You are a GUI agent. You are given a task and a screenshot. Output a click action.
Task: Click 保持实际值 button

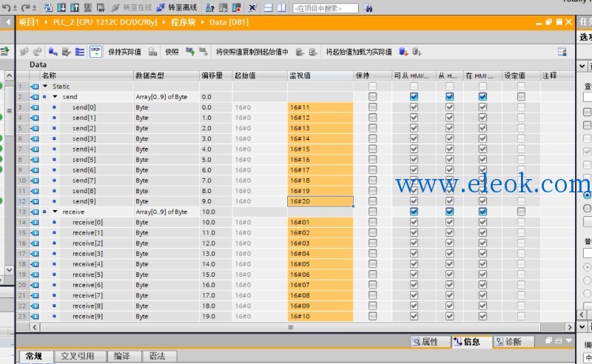(124, 52)
